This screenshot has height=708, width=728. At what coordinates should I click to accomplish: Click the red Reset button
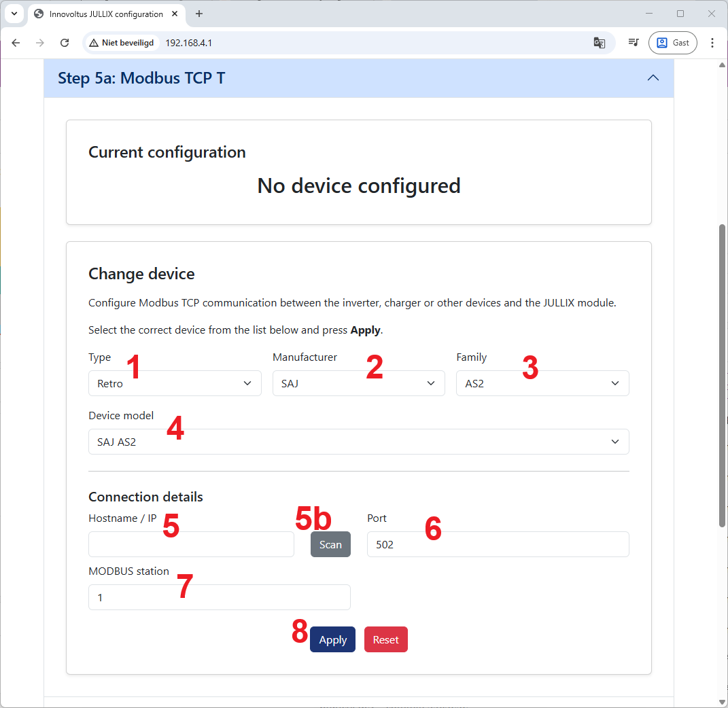coord(385,639)
